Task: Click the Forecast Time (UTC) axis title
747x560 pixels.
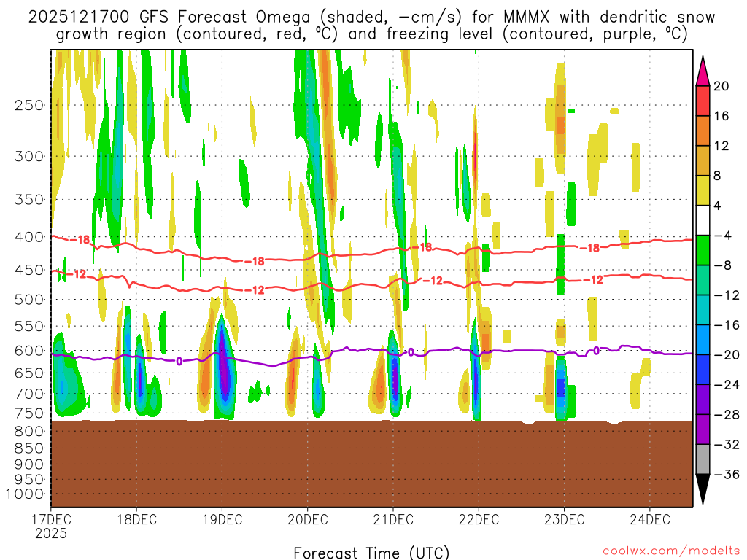Action: point(371,552)
